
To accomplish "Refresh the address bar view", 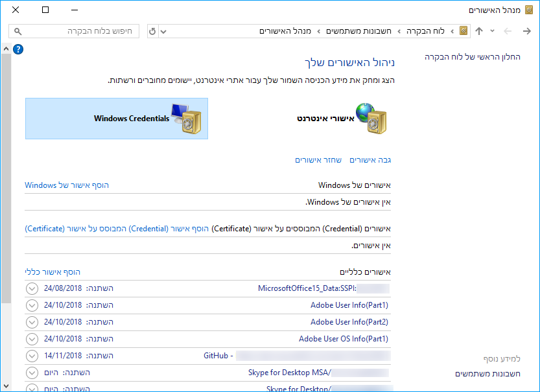I will (152, 31).
